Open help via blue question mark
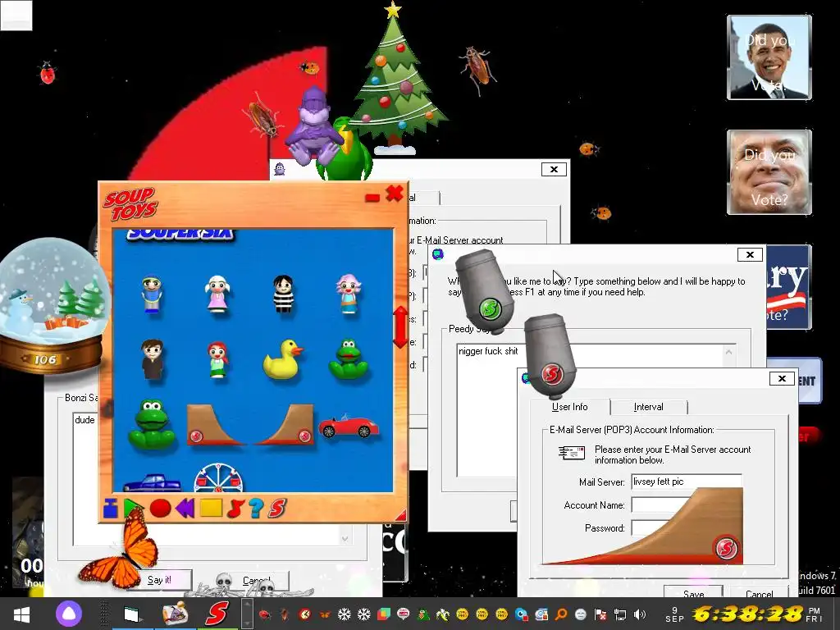The width and height of the screenshot is (840, 630). (x=256, y=508)
